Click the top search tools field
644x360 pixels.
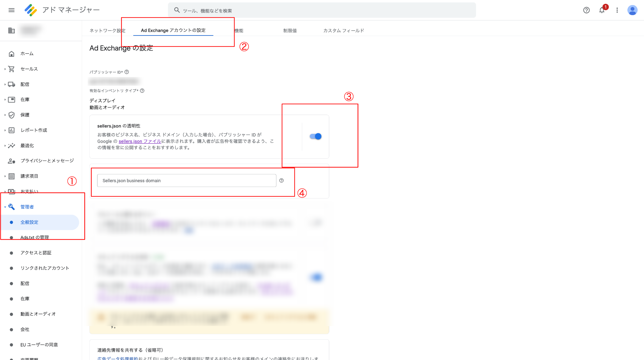tap(322, 10)
